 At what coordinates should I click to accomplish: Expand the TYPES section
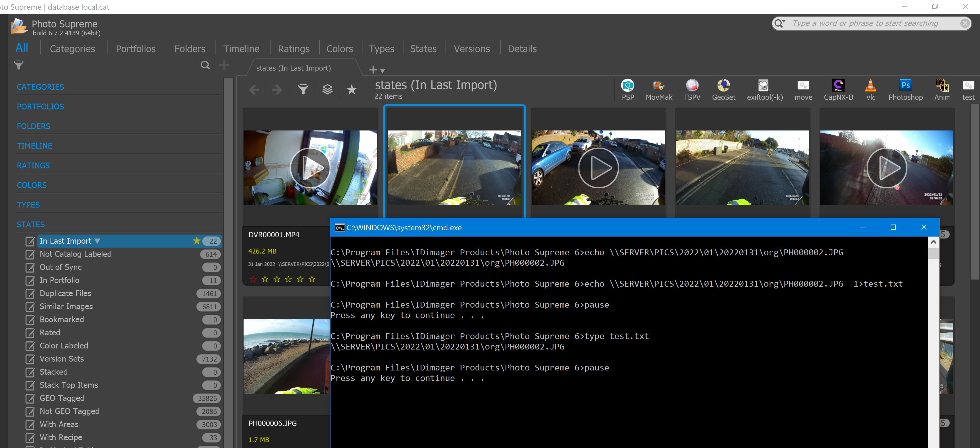tap(28, 205)
